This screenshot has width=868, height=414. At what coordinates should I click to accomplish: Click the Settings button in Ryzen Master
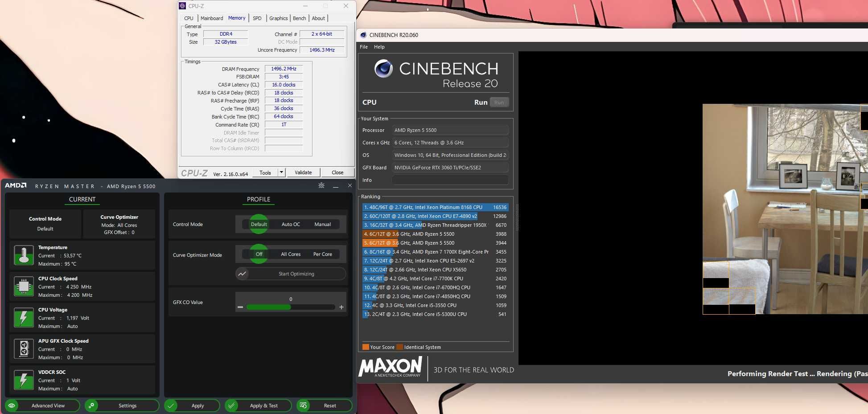pos(122,406)
